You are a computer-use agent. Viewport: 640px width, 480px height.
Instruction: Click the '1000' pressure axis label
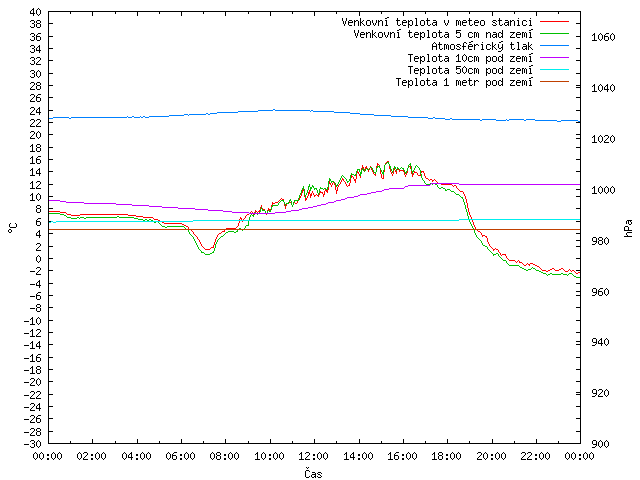click(603, 190)
